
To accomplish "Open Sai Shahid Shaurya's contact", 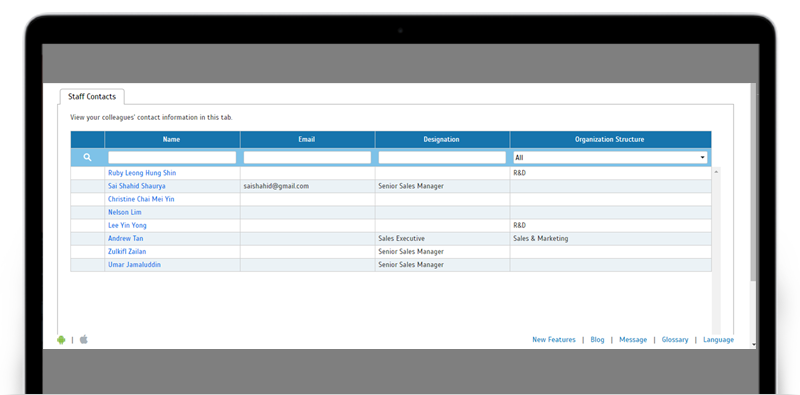I will 137,186.
